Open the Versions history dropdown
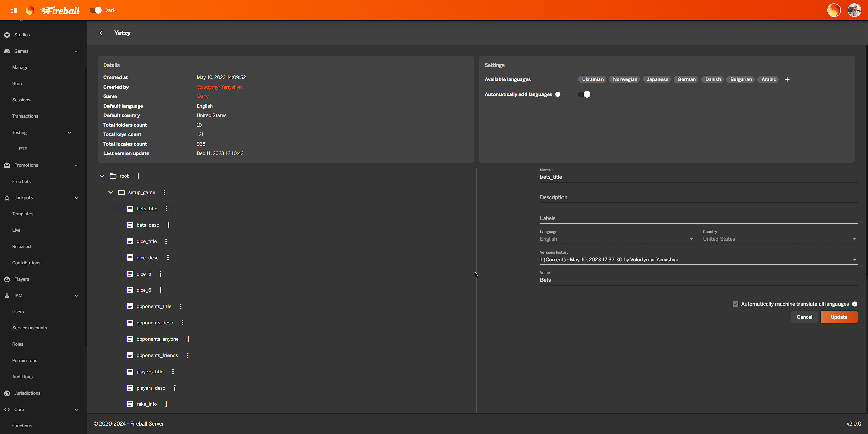 pos(698,260)
